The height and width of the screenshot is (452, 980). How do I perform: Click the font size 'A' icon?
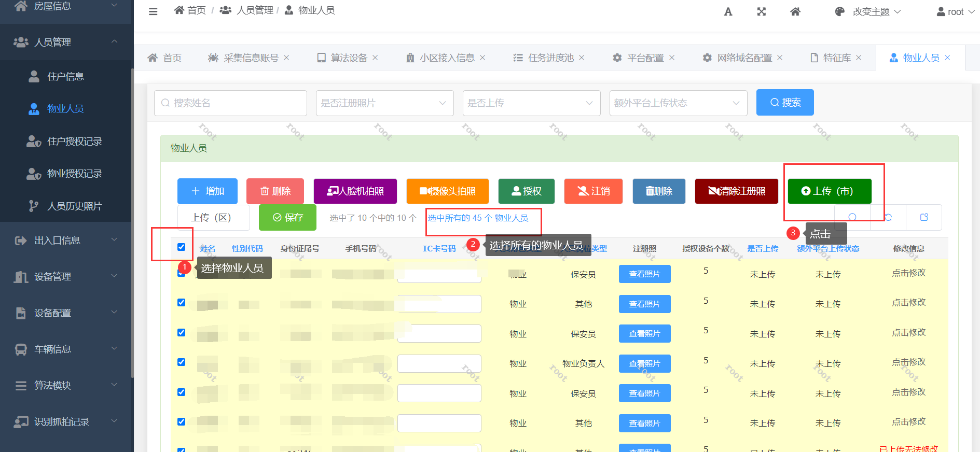(728, 11)
